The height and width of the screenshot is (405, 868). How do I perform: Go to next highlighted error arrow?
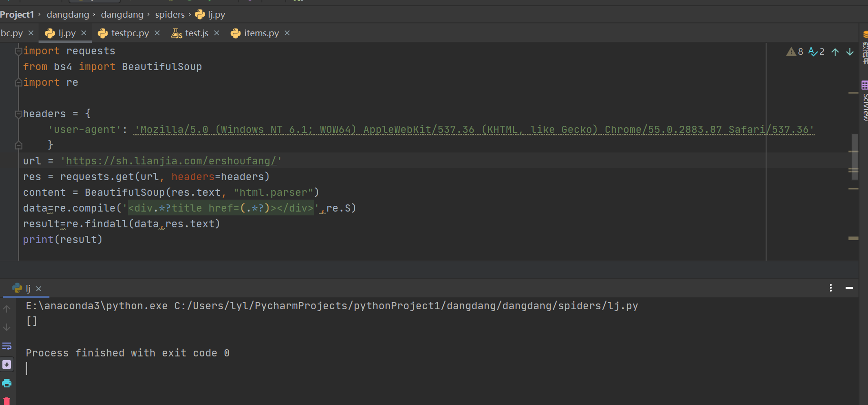pyautogui.click(x=850, y=51)
